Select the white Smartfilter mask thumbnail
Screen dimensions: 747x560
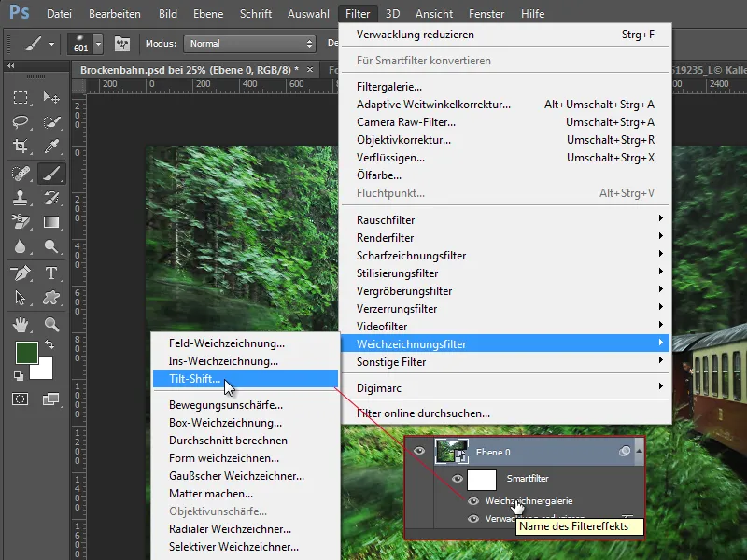[x=482, y=480]
